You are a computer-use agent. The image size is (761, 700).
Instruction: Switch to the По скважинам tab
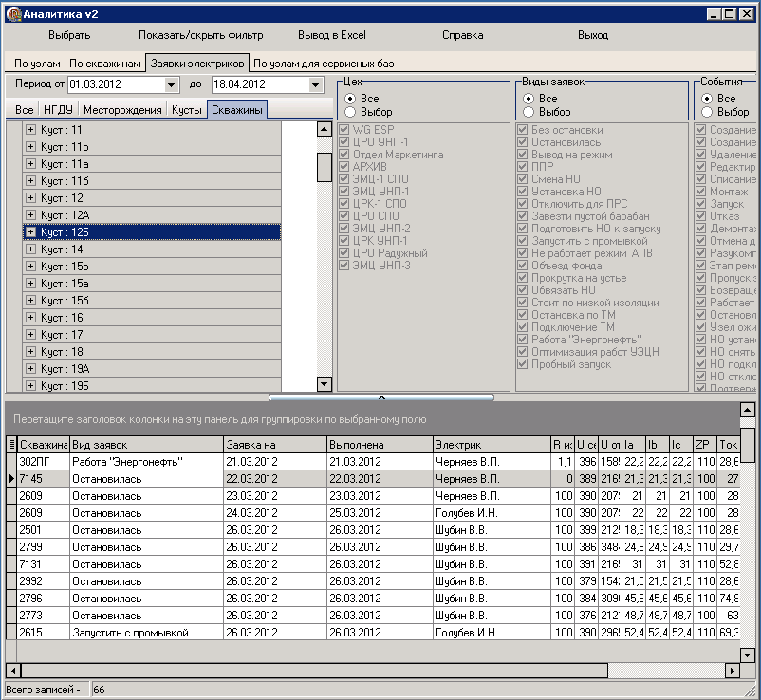(104, 64)
